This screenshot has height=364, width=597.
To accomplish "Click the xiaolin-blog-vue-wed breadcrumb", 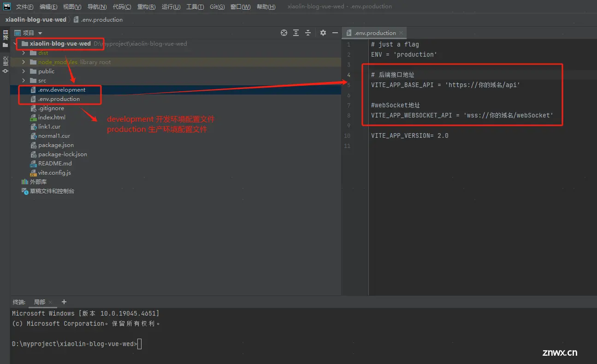I will pyautogui.click(x=36, y=20).
